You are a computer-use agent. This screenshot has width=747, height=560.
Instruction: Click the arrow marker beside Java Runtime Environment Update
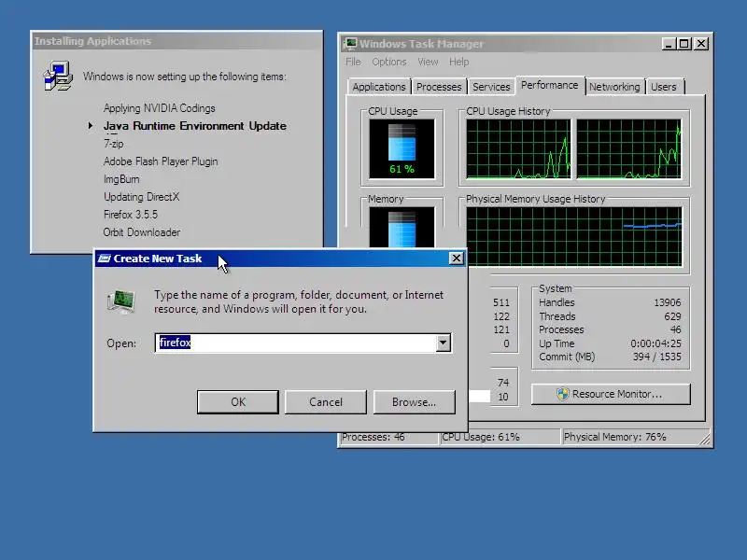pyautogui.click(x=91, y=126)
